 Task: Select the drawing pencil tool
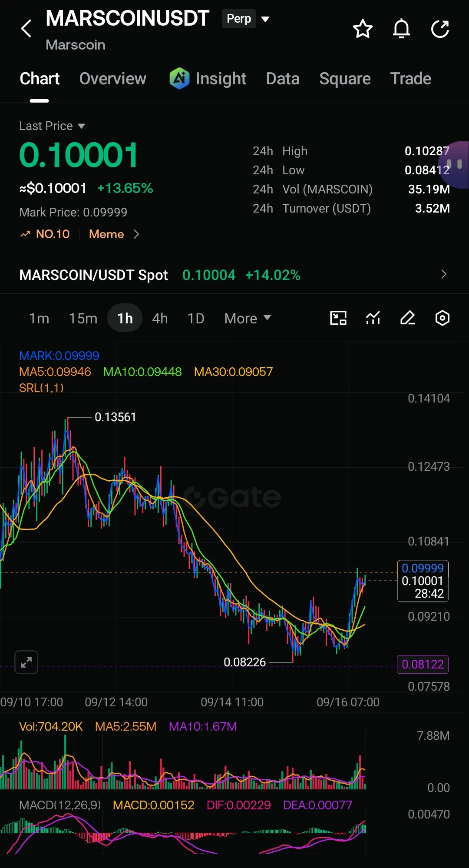[408, 318]
